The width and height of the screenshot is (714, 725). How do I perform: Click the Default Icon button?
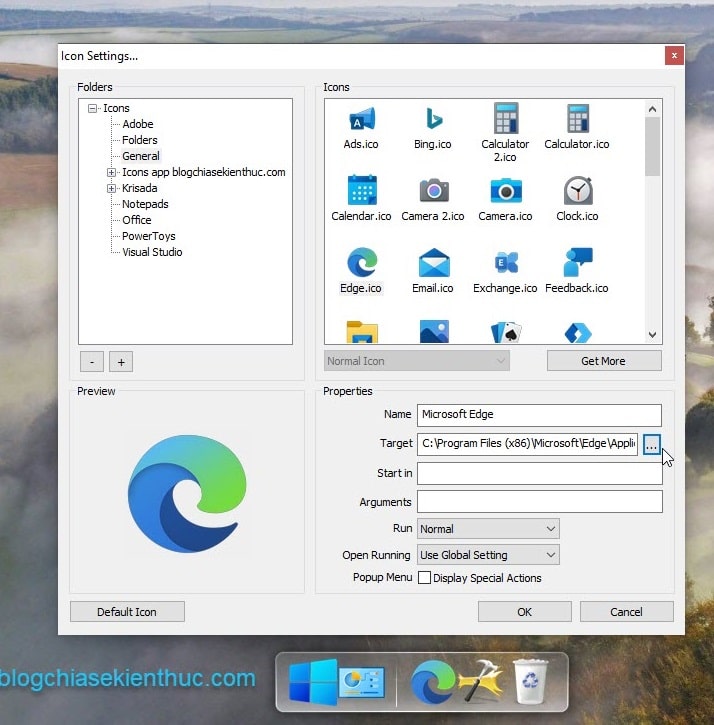pyautogui.click(x=127, y=612)
